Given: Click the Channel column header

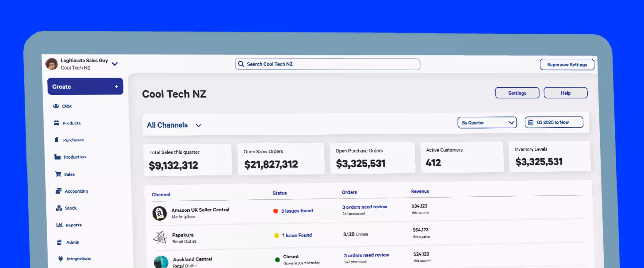Looking at the screenshot, I should point(161,195).
